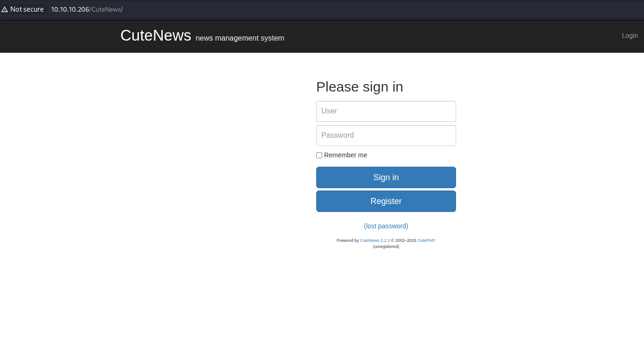Screen dimensions: 644x353
Task: Click the "Remember me" label text
Action: coord(346,155)
